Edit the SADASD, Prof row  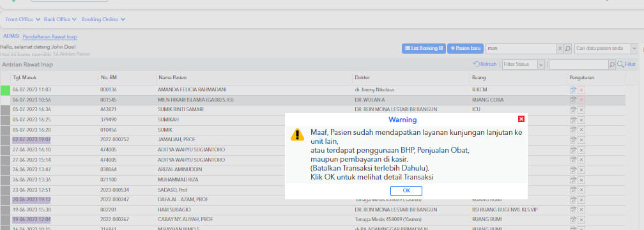[573, 190]
